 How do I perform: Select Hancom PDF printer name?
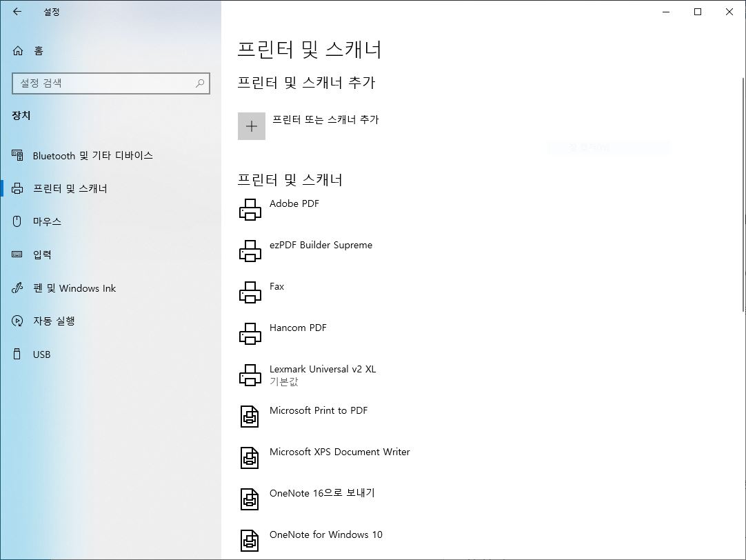pyautogui.click(x=298, y=328)
